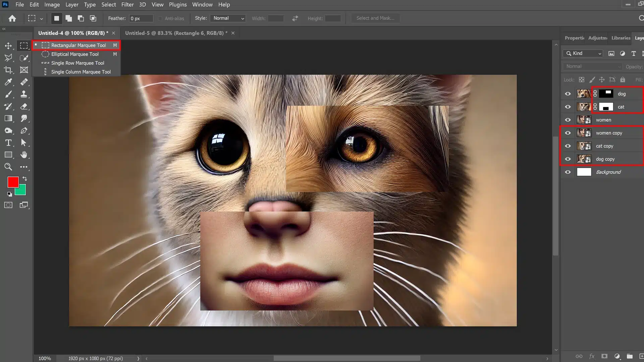The image size is (644, 362).
Task: Hide the women copy layer
Action: click(568, 133)
